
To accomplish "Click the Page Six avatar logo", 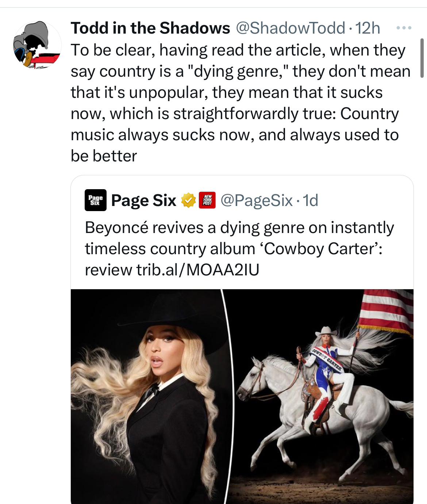I will click(x=96, y=200).
